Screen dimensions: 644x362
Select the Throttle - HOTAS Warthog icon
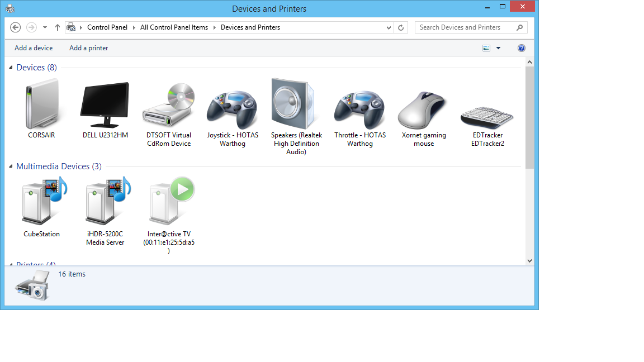coord(360,109)
